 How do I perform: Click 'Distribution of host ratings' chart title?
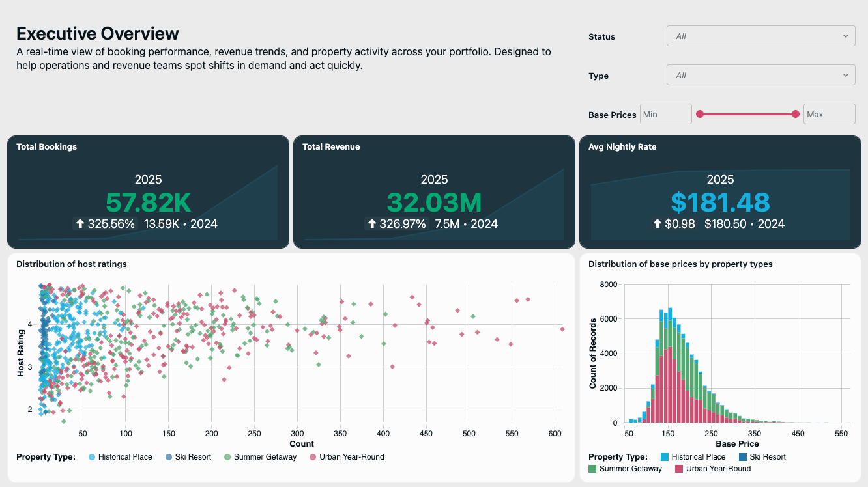(72, 264)
